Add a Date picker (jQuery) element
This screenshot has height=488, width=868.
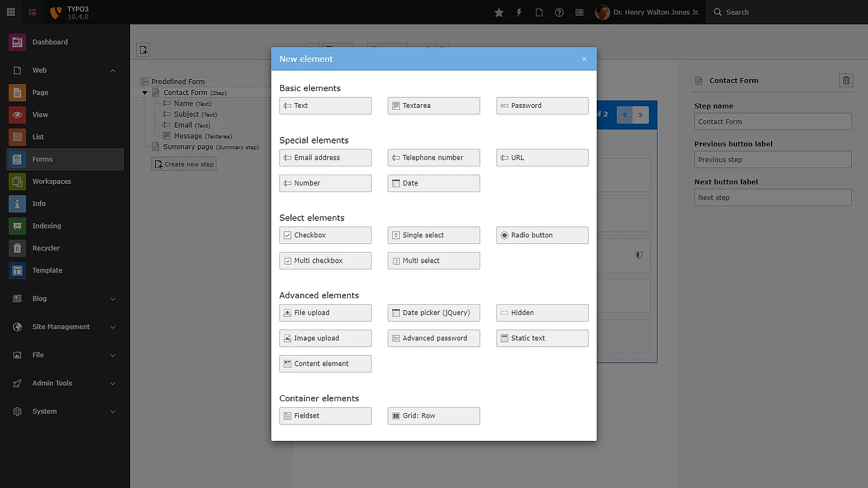(433, 313)
